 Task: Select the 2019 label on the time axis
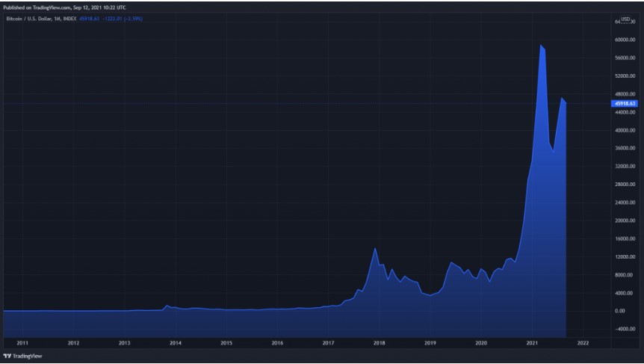click(x=430, y=342)
